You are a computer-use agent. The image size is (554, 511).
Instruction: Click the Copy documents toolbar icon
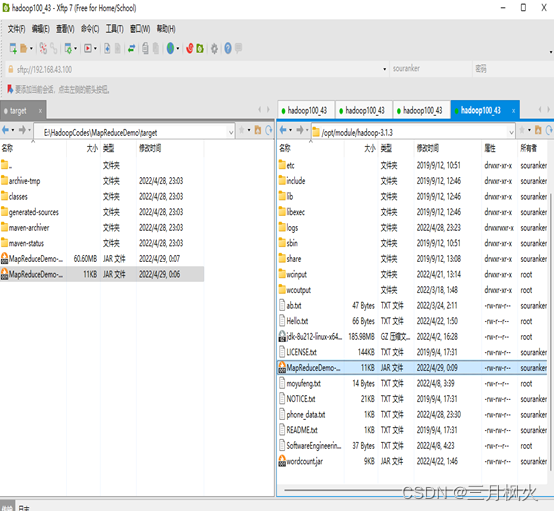point(145,48)
